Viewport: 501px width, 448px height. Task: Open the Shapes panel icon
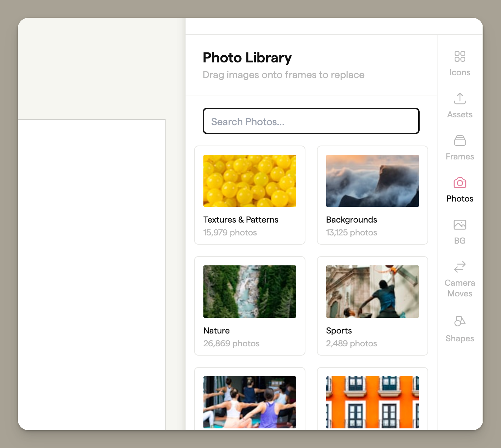pyautogui.click(x=460, y=321)
